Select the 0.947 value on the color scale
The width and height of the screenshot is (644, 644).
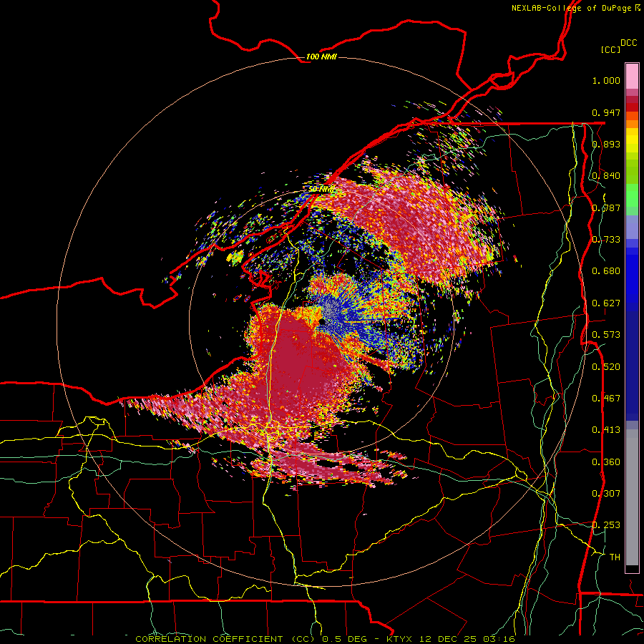point(606,112)
